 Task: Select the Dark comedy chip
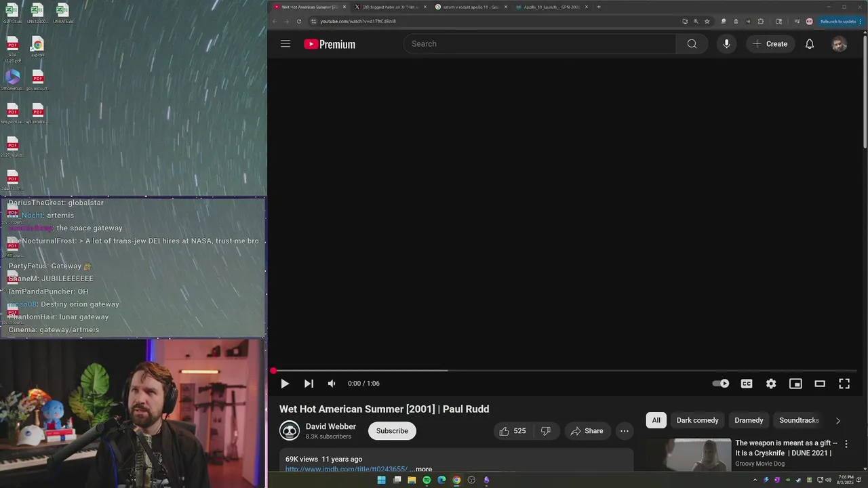(697, 420)
